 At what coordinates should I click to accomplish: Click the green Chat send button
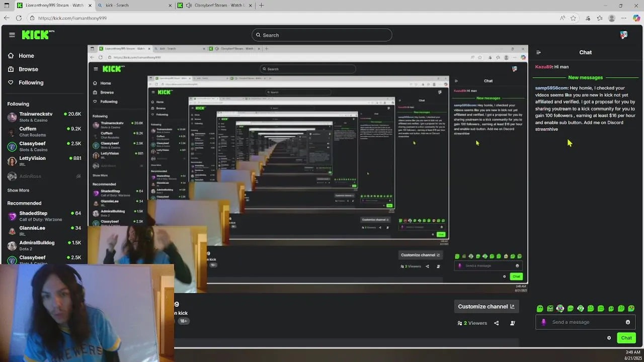point(626,338)
